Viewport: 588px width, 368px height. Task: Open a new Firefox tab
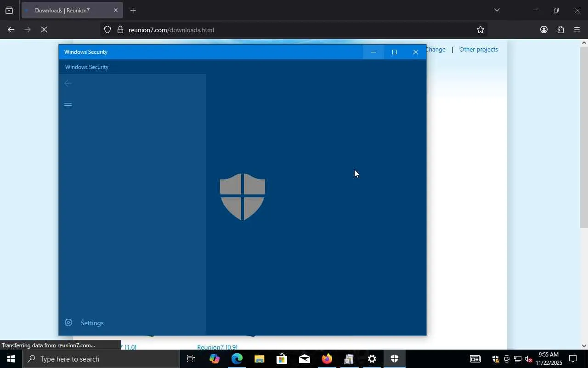133,10
